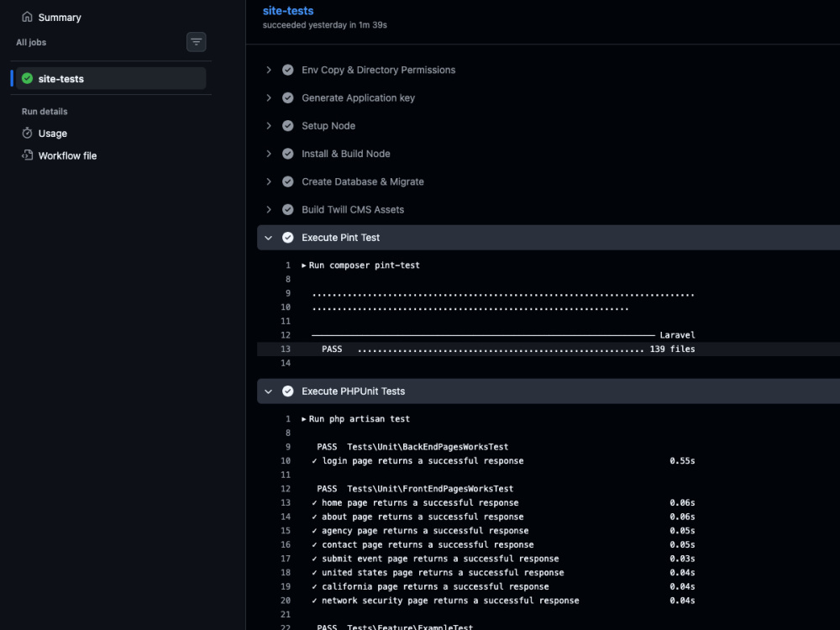Expand Install & Build Node chevron
The image size is (840, 630).
coord(269,154)
